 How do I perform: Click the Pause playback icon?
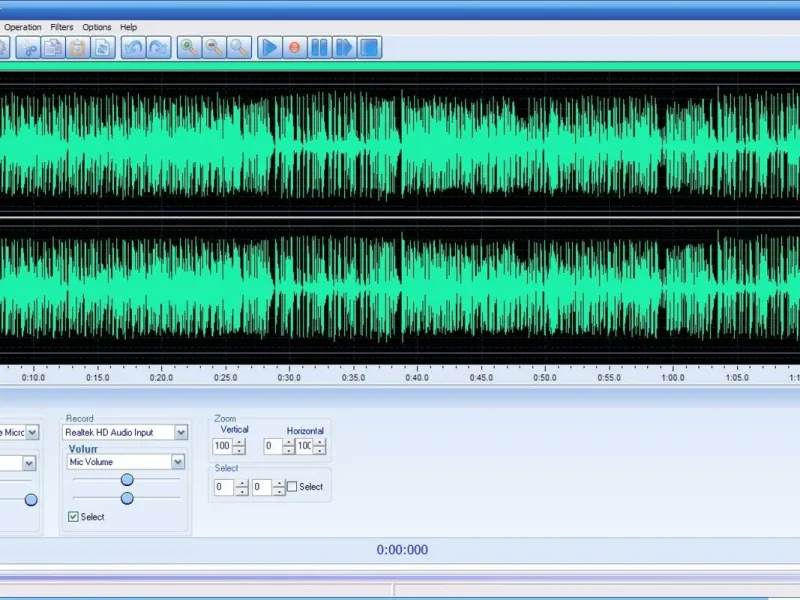tap(319, 47)
